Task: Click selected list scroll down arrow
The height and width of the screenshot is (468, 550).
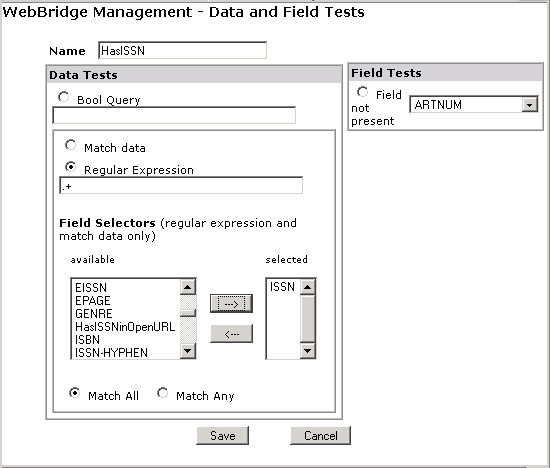Action: click(308, 351)
